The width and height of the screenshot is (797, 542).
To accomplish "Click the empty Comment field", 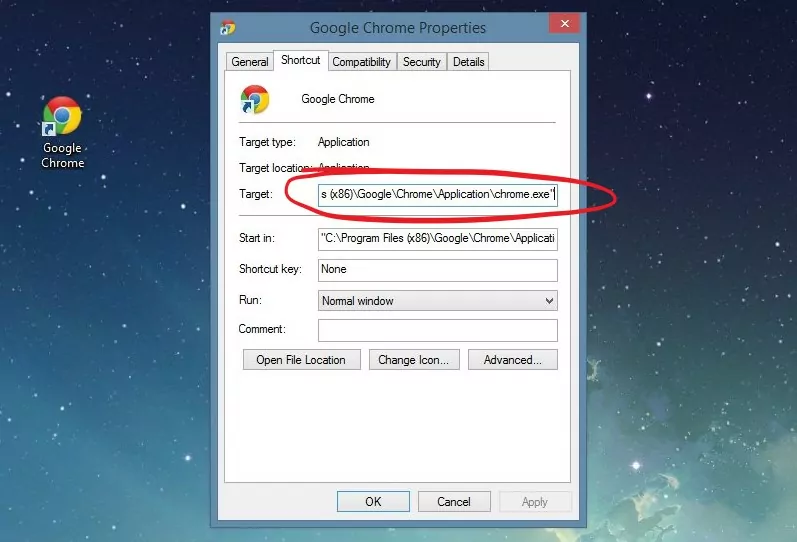I will pyautogui.click(x=438, y=330).
